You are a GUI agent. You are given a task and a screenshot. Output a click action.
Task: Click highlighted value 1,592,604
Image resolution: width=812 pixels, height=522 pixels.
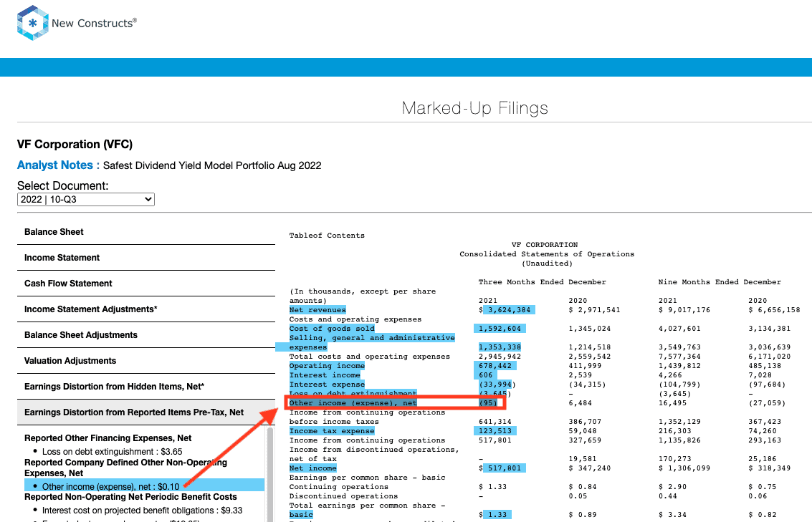(500, 329)
